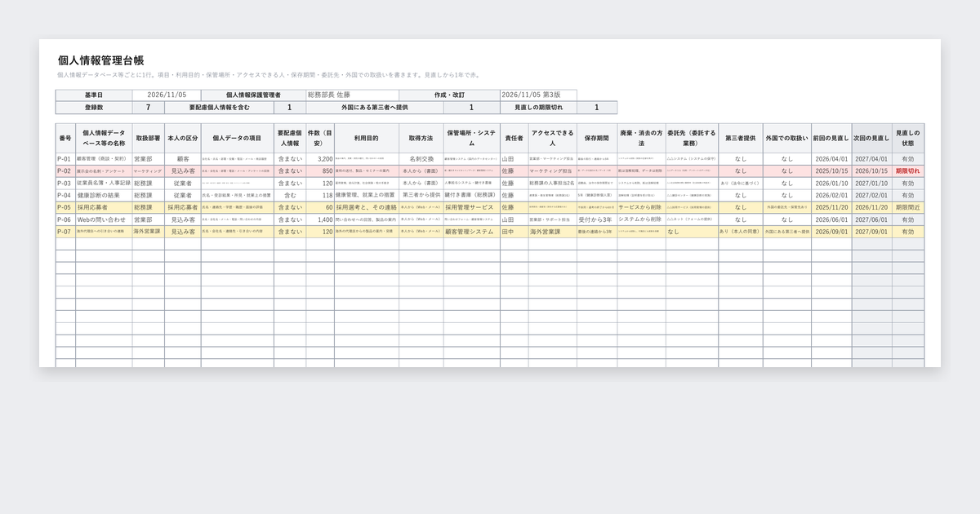The height and width of the screenshot is (514, 980).
Task: Click the Webの問い合わせ name cell
Action: pyautogui.click(x=104, y=219)
